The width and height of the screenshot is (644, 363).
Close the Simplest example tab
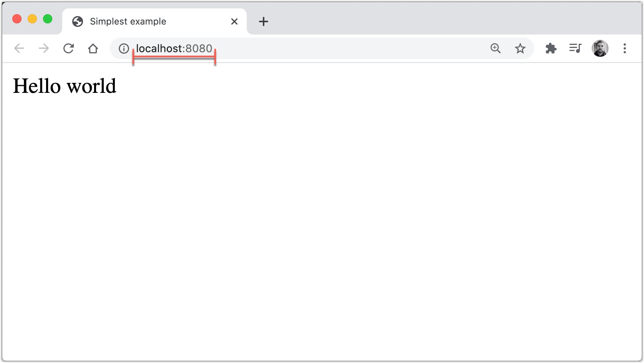pos(234,21)
